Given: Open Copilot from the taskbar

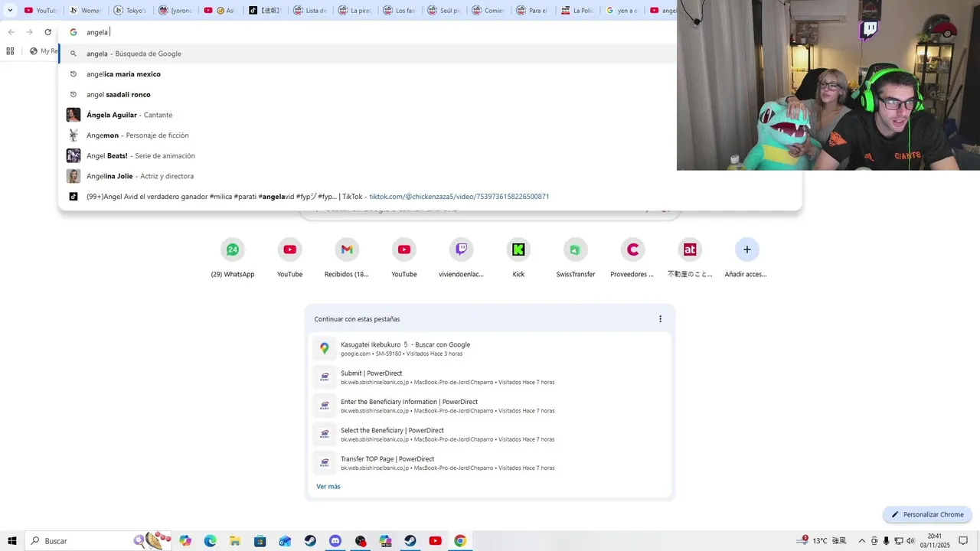Looking at the screenshot, I should tap(185, 541).
